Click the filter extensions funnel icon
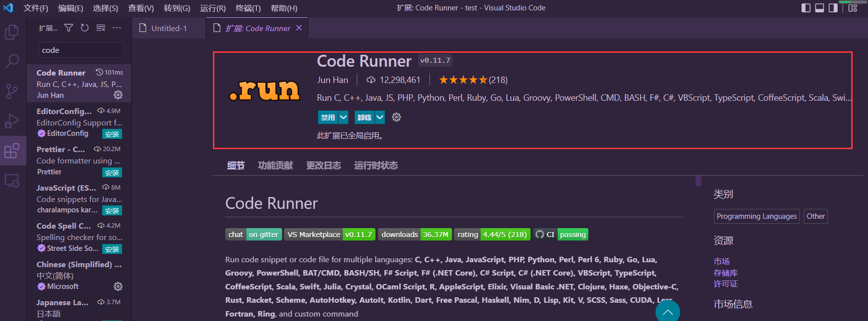 [69, 28]
